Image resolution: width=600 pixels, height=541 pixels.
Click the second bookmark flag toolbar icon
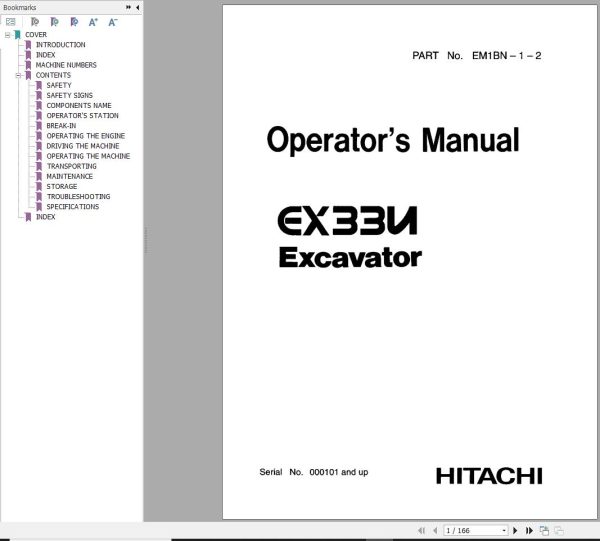pyautogui.click(x=55, y=22)
